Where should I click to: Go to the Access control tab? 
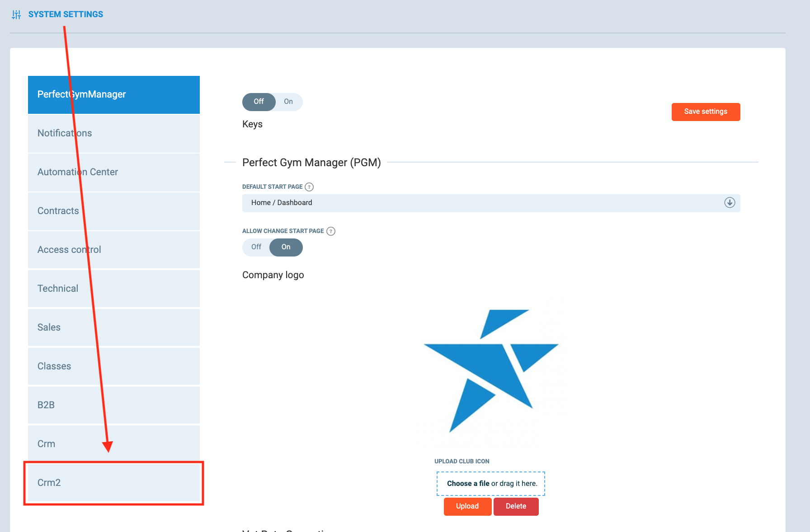pyautogui.click(x=114, y=250)
